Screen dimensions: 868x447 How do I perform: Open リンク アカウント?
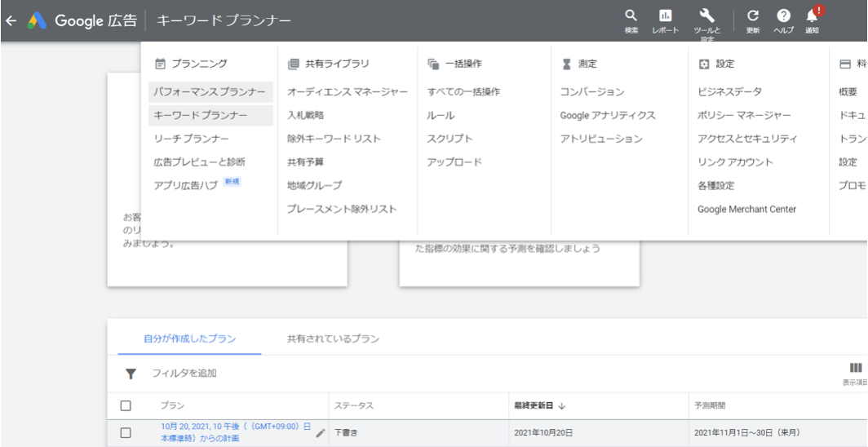(735, 162)
